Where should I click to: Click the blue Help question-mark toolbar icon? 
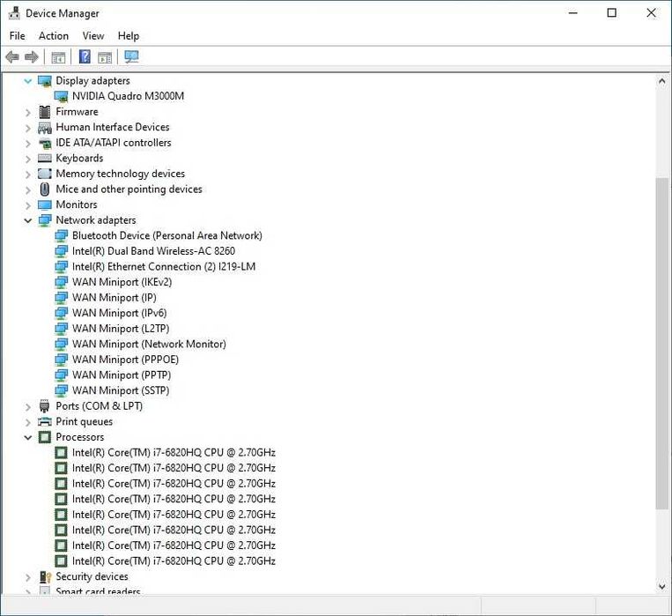85,56
